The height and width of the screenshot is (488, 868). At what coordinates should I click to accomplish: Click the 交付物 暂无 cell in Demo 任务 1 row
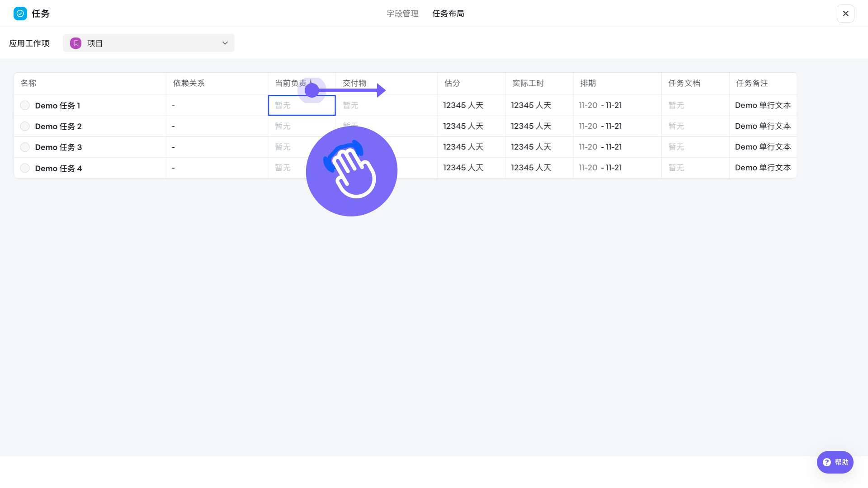(x=387, y=105)
